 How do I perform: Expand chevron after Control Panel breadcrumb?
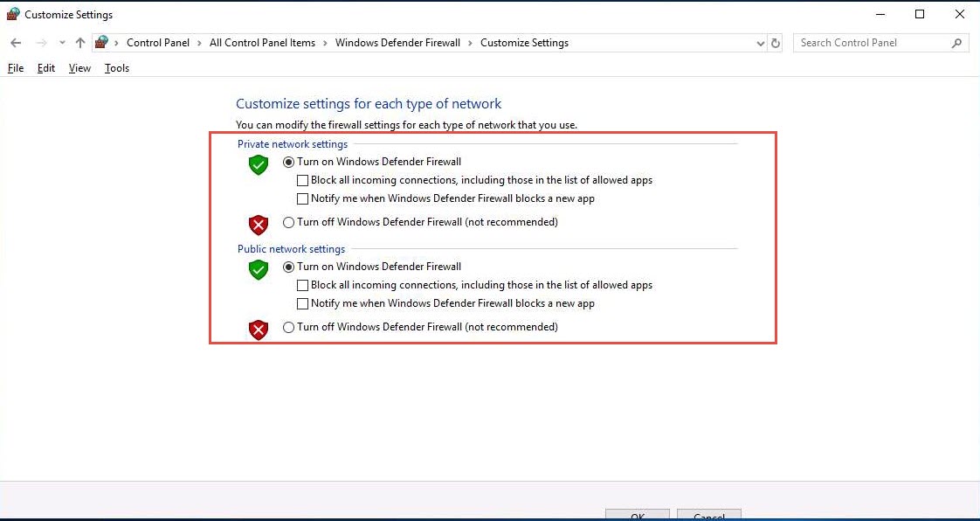200,43
